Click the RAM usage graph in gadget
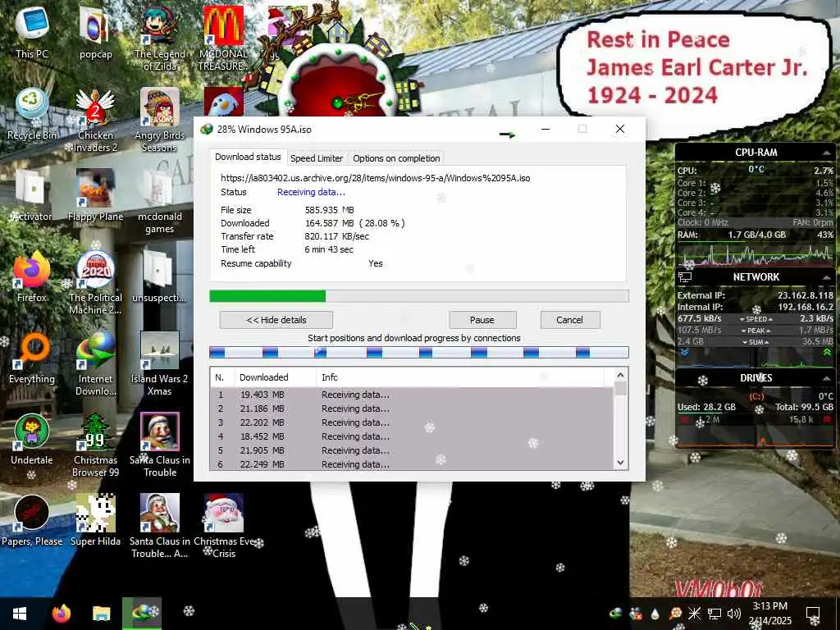The width and height of the screenshot is (840, 630). tap(756, 254)
